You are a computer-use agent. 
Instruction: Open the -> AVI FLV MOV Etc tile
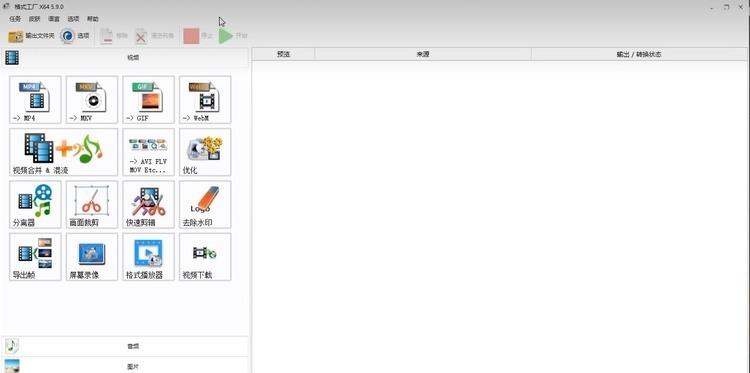[148, 152]
